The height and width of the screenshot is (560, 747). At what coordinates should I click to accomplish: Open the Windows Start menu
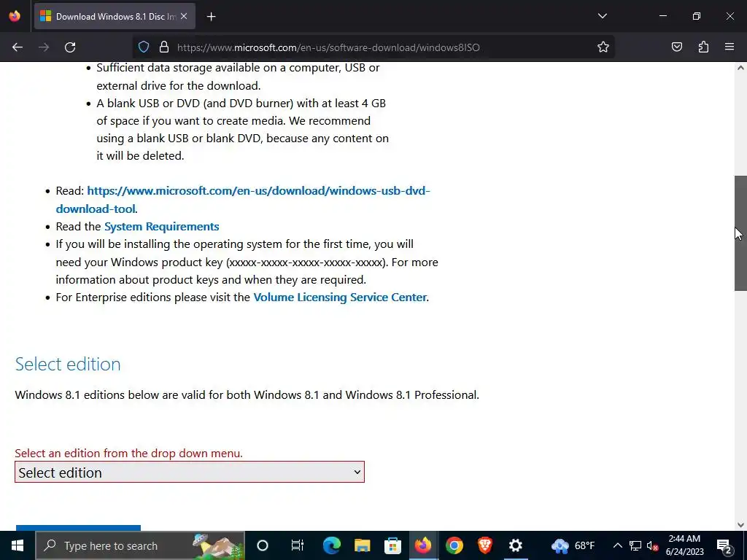tap(18, 545)
